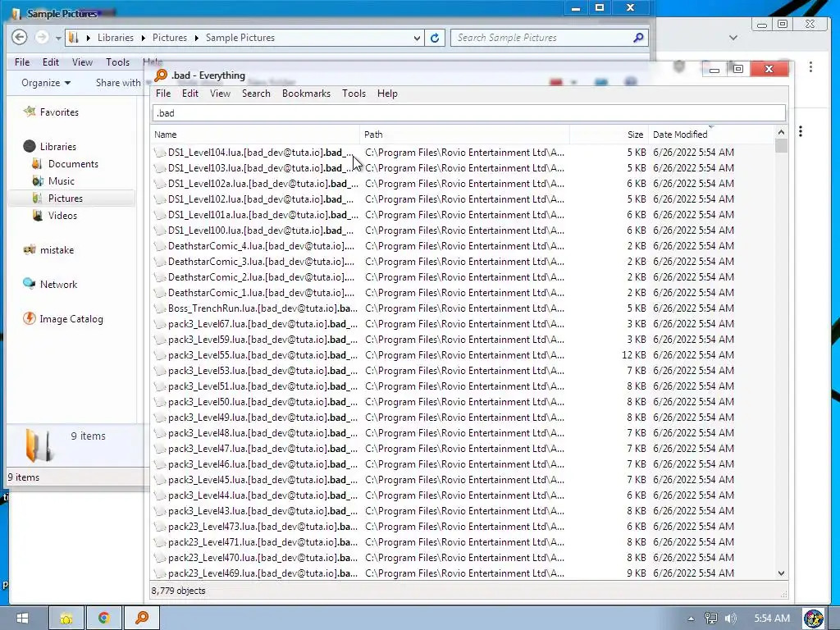Select DS1_Level101a.lua file row
The height and width of the screenshot is (630, 840).
coord(463,214)
